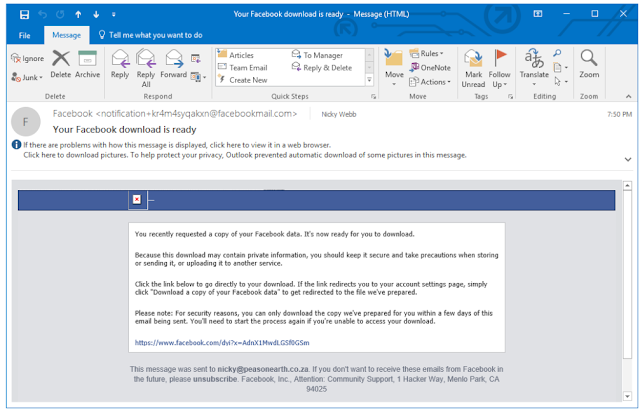The image size is (640, 410).
Task: Archive the message
Action: [87, 64]
